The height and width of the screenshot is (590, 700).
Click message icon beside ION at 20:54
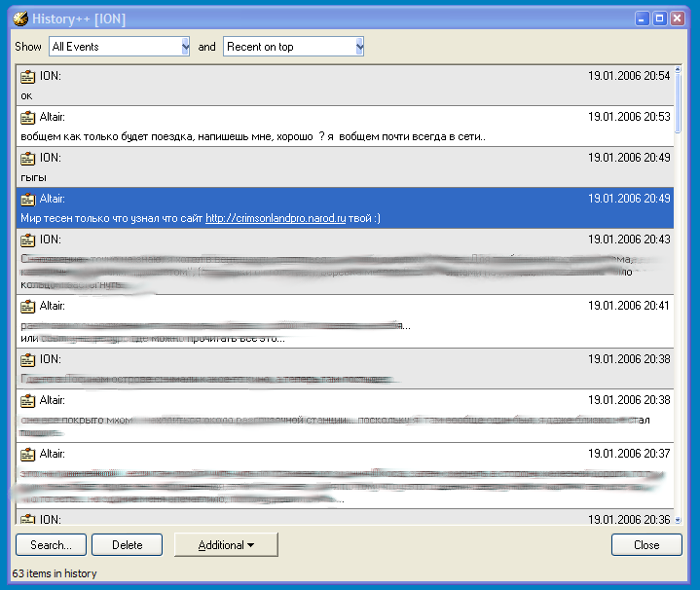click(x=27, y=76)
